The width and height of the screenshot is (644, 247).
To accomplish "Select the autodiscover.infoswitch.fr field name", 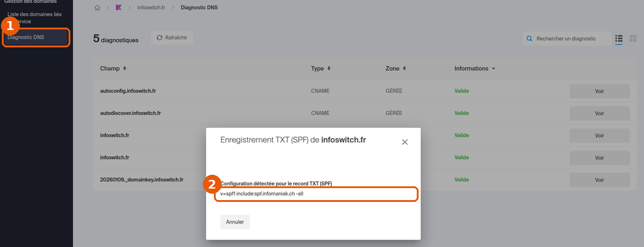I will (130, 113).
